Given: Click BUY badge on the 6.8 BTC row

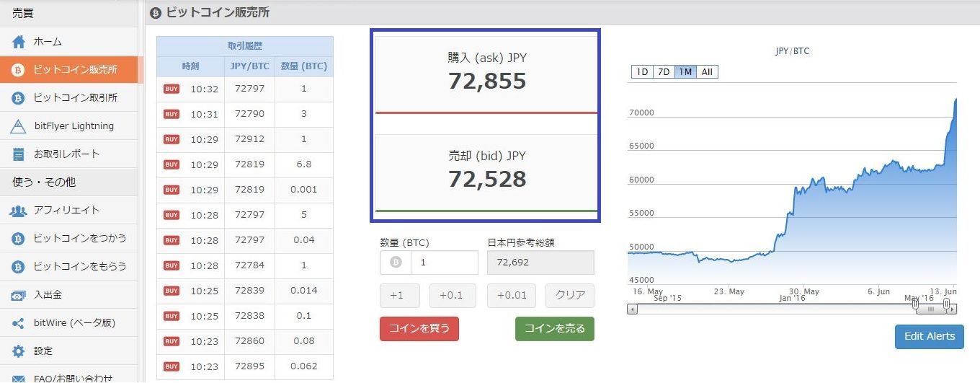Looking at the screenshot, I should [171, 164].
